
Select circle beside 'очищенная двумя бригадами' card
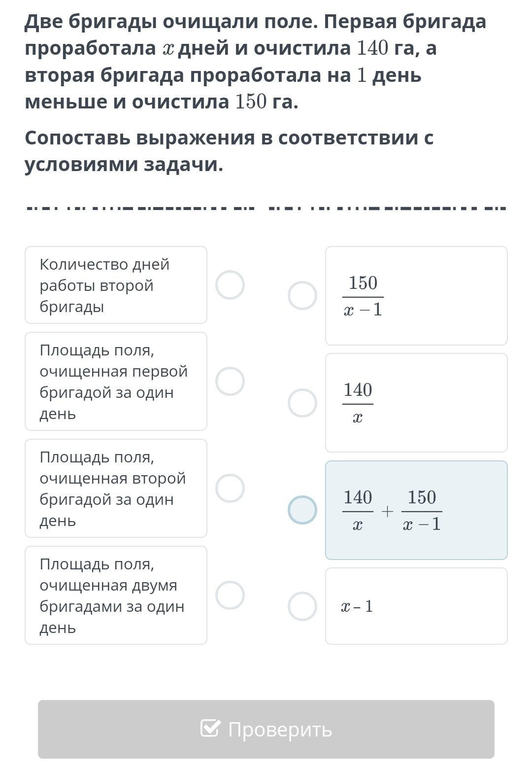tap(230, 595)
